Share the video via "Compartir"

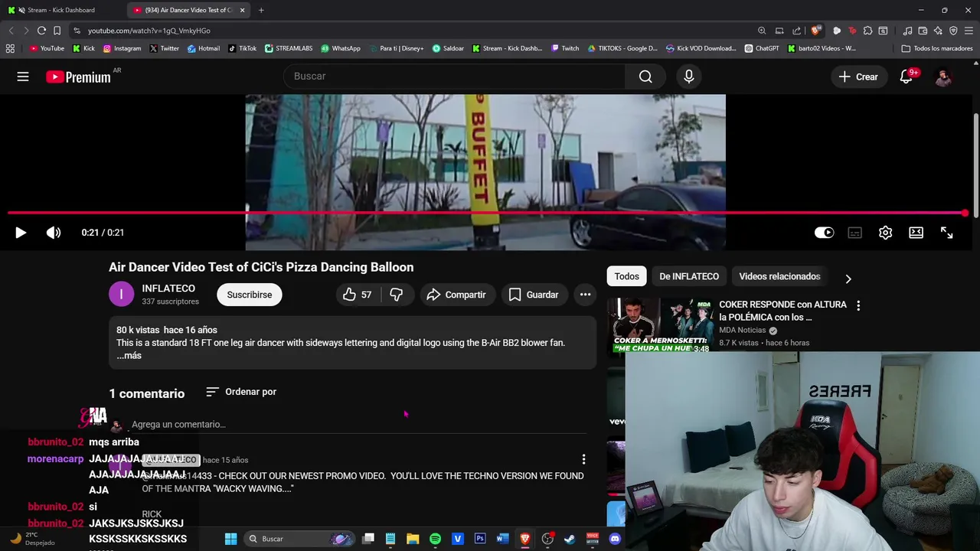[x=456, y=295]
